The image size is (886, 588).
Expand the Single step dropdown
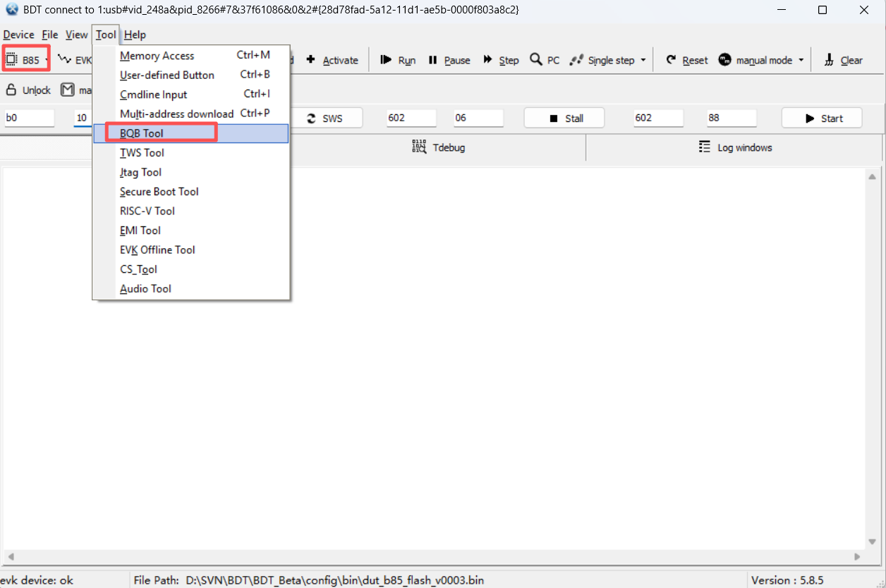pos(643,61)
